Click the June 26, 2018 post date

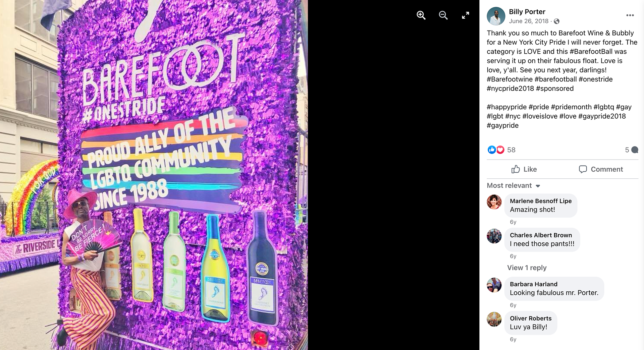coord(529,21)
